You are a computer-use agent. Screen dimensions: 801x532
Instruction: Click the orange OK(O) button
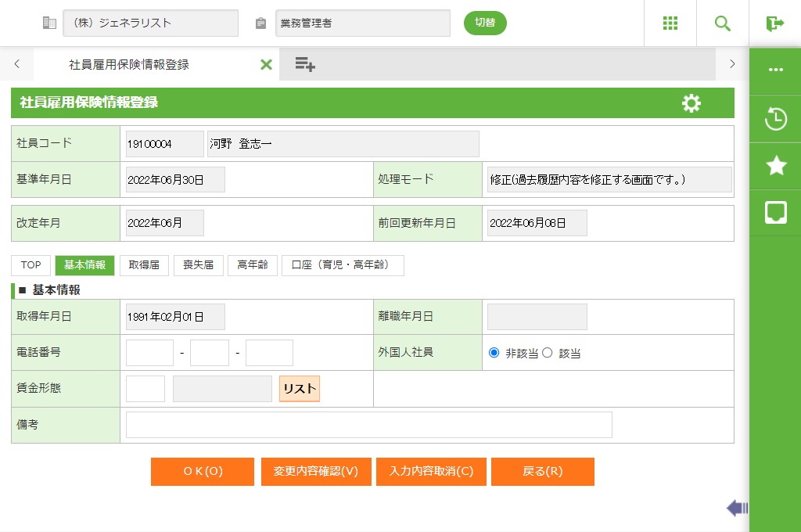(203, 472)
